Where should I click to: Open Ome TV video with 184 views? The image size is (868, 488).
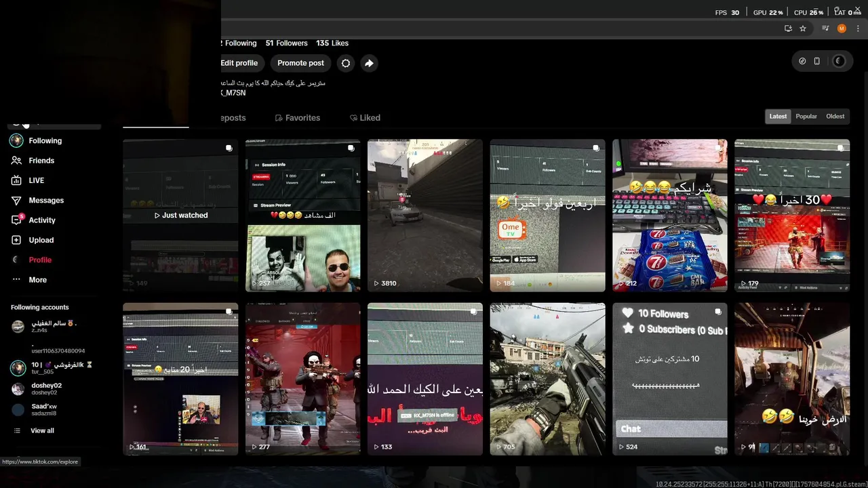point(548,216)
